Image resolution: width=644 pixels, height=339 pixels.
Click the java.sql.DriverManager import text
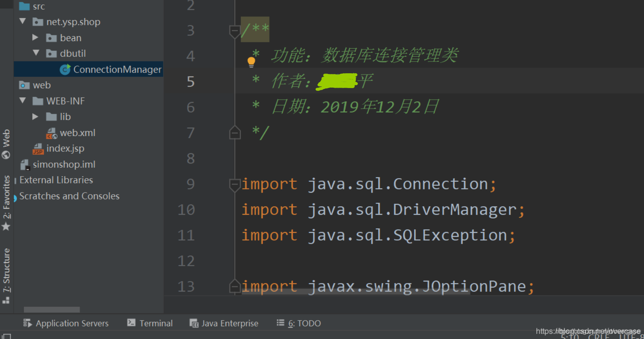click(412, 210)
